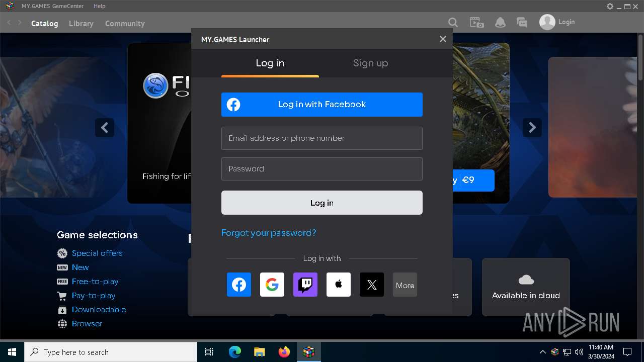
Task: Focus the Password field
Action: [x=322, y=169]
